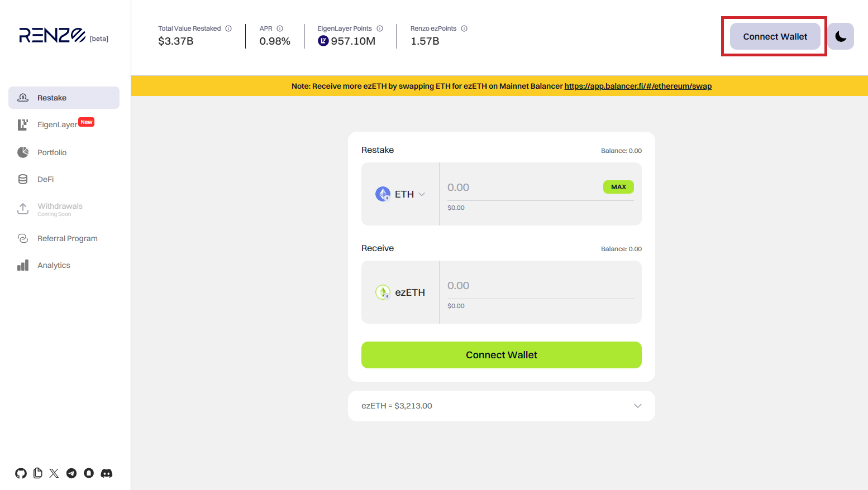This screenshot has width=868, height=490.
Task: Open info tooltip for EigenLayer Points
Action: pos(380,28)
